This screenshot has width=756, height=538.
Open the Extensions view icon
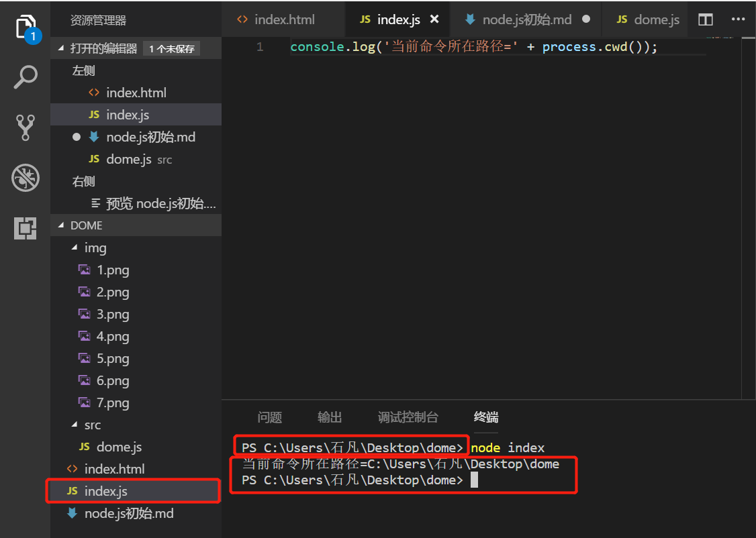[x=26, y=228]
